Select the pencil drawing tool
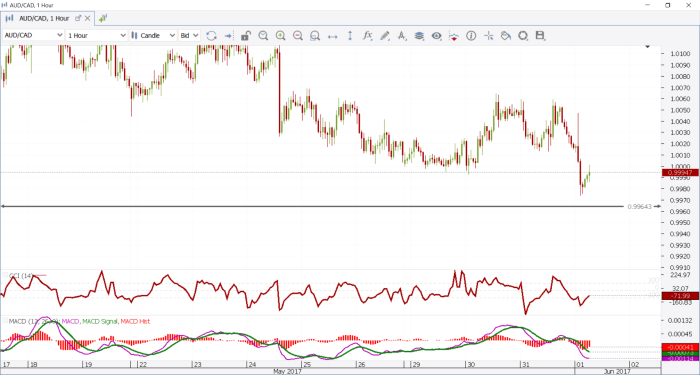The image size is (700, 375). tap(384, 36)
